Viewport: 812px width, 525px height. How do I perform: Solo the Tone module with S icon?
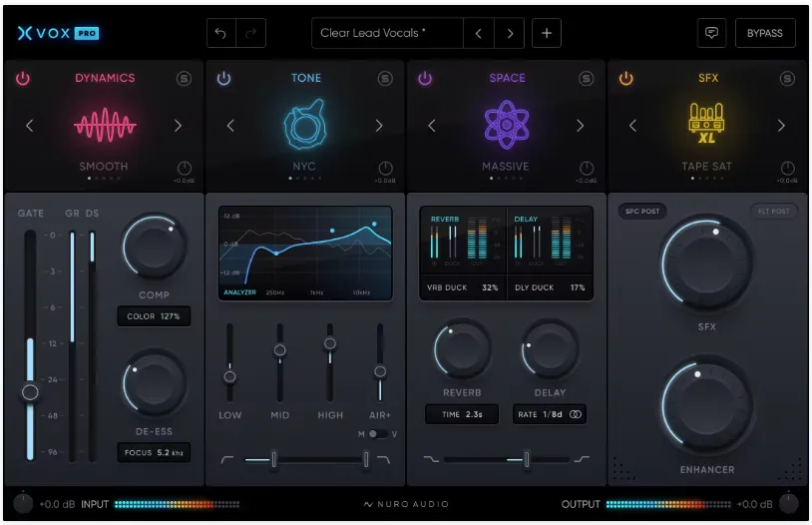[x=385, y=78]
